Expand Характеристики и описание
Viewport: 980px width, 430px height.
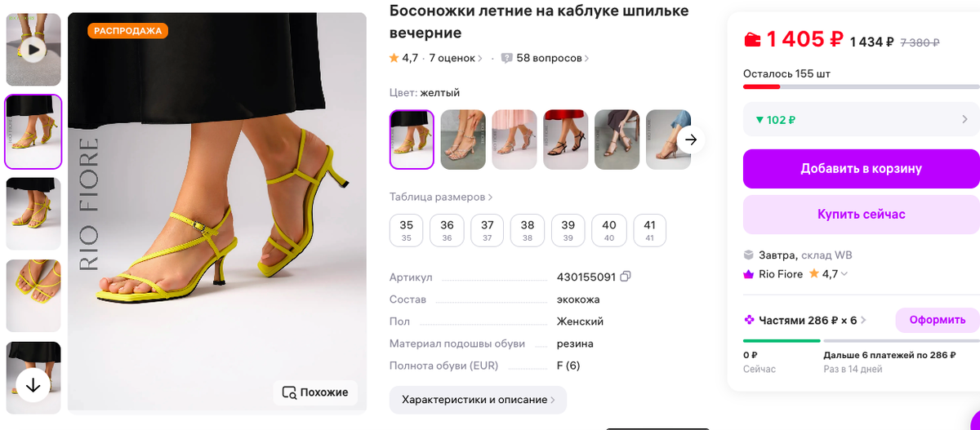478,400
